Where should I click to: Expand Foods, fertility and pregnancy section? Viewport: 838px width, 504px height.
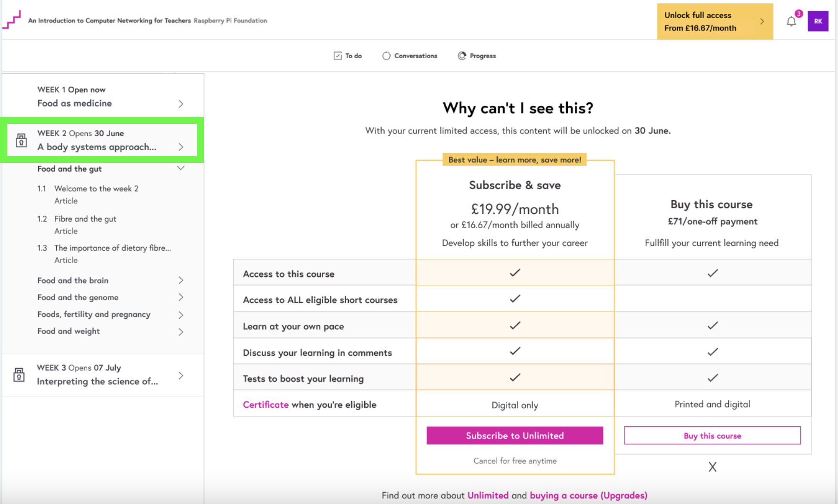tap(181, 315)
